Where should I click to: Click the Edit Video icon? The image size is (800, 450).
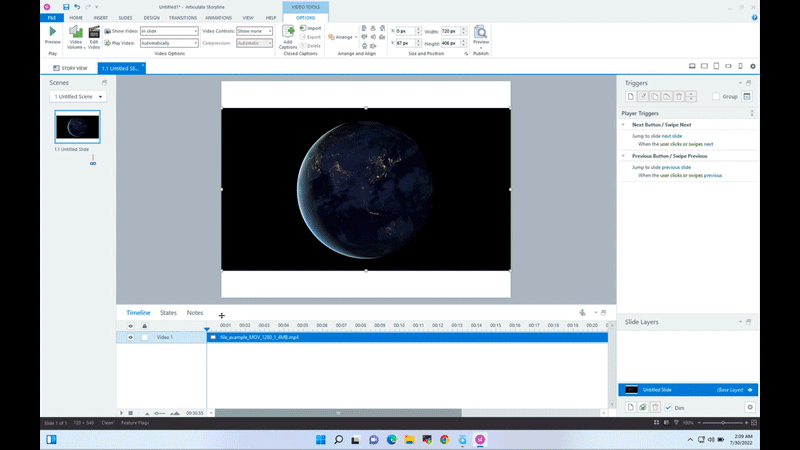tap(93, 33)
